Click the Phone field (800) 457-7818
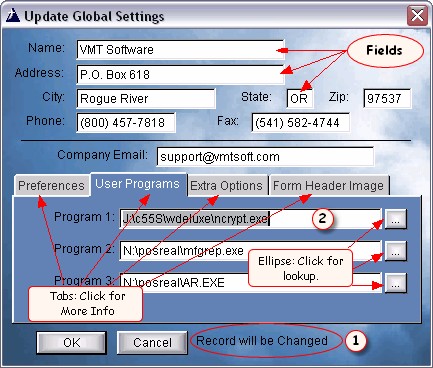This screenshot has width=433, height=368. coord(126,123)
